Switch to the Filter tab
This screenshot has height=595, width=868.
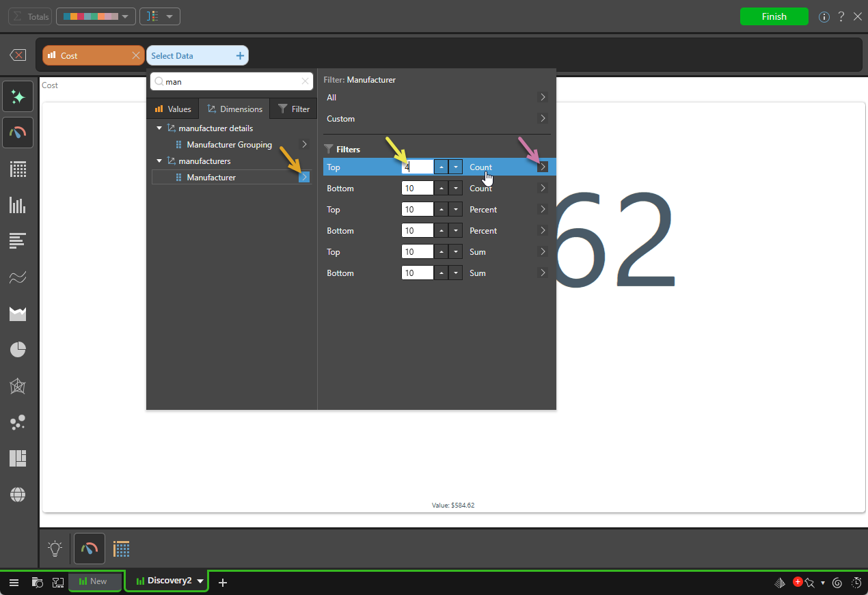[294, 109]
